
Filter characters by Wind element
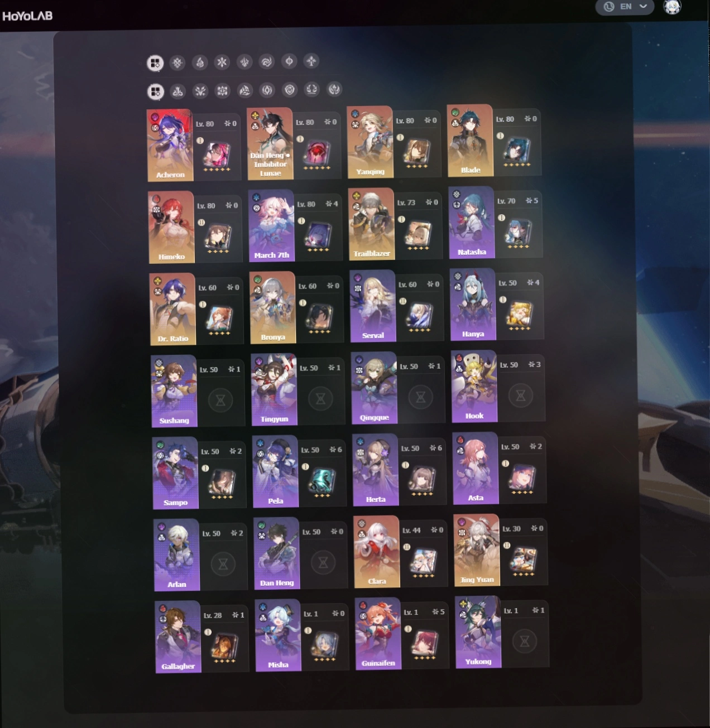click(267, 61)
